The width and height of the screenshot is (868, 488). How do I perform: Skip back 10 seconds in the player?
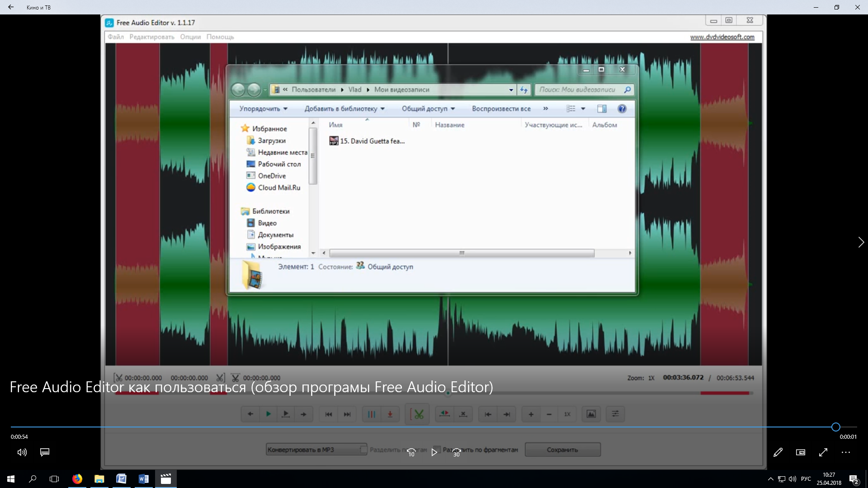pos(411,452)
